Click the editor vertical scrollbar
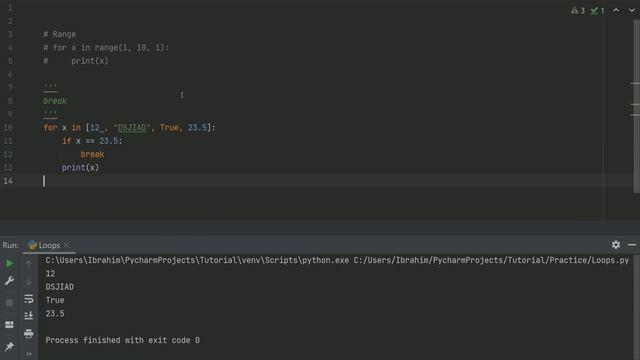The height and width of the screenshot is (360, 640). pos(636,106)
